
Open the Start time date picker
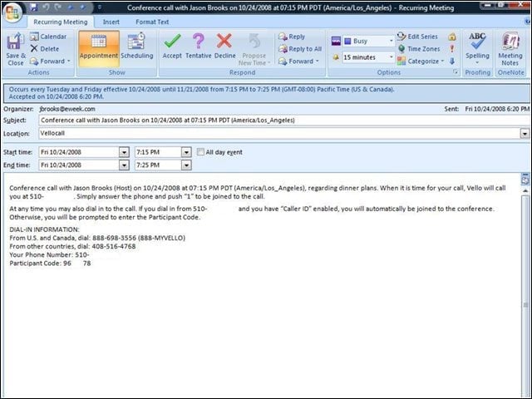pyautogui.click(x=124, y=152)
